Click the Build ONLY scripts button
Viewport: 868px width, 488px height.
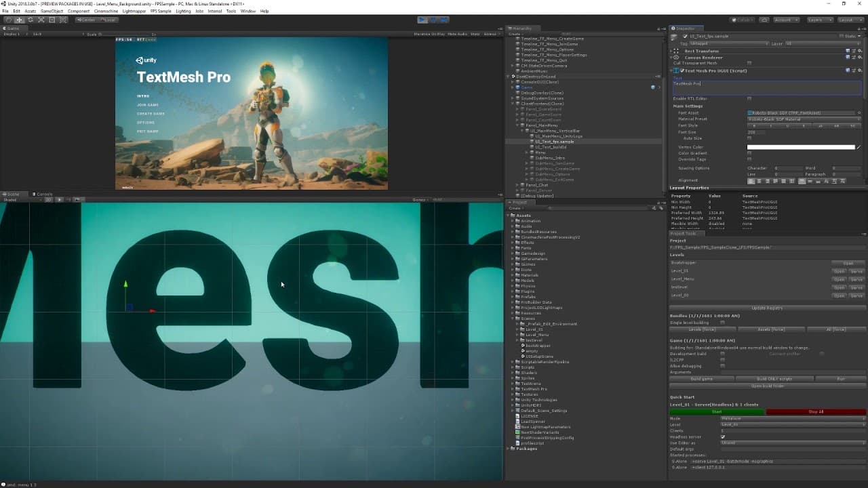pyautogui.click(x=775, y=379)
